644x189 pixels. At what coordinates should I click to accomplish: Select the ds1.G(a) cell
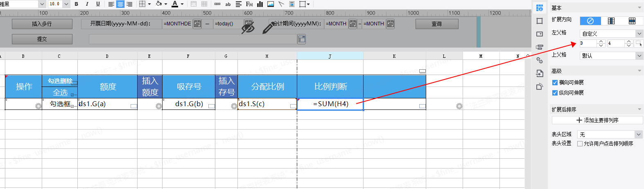tap(107, 104)
